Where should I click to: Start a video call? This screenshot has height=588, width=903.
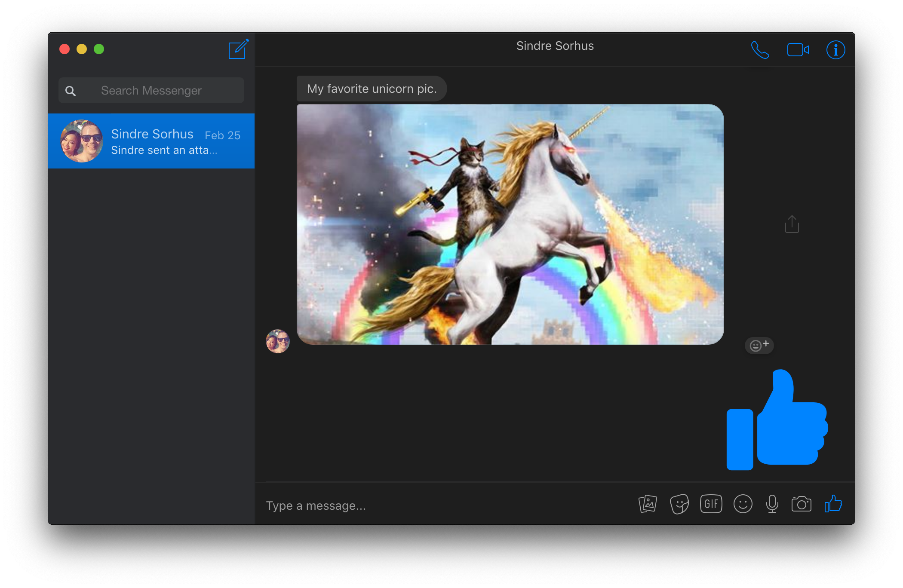pyautogui.click(x=798, y=50)
